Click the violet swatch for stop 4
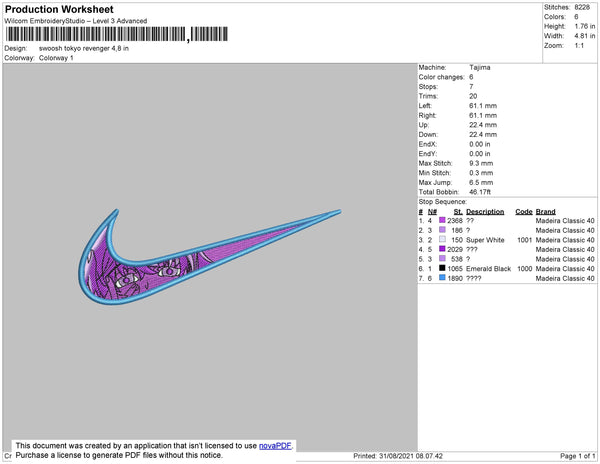The image size is (600, 464). [x=442, y=249]
